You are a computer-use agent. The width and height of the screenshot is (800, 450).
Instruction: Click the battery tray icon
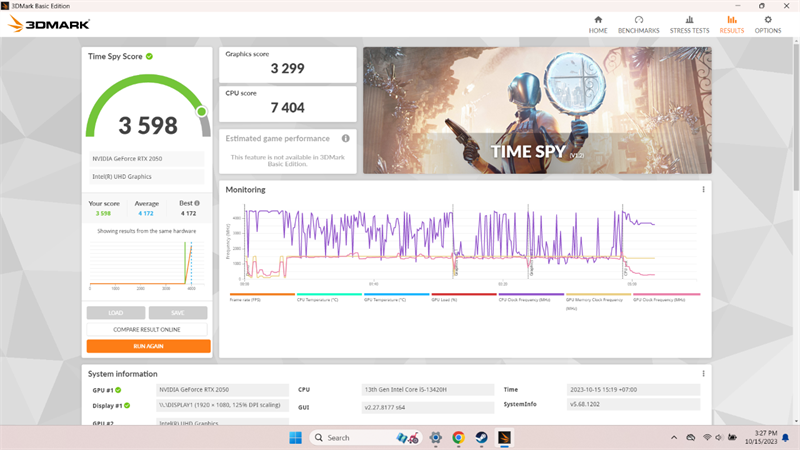[732, 437]
